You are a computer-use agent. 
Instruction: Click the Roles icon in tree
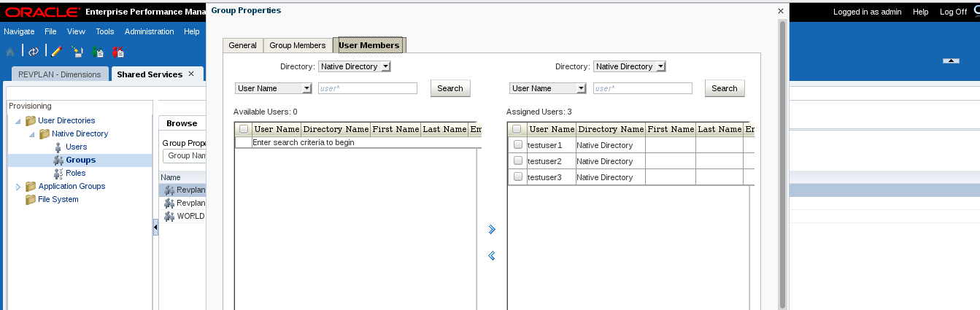[58, 173]
